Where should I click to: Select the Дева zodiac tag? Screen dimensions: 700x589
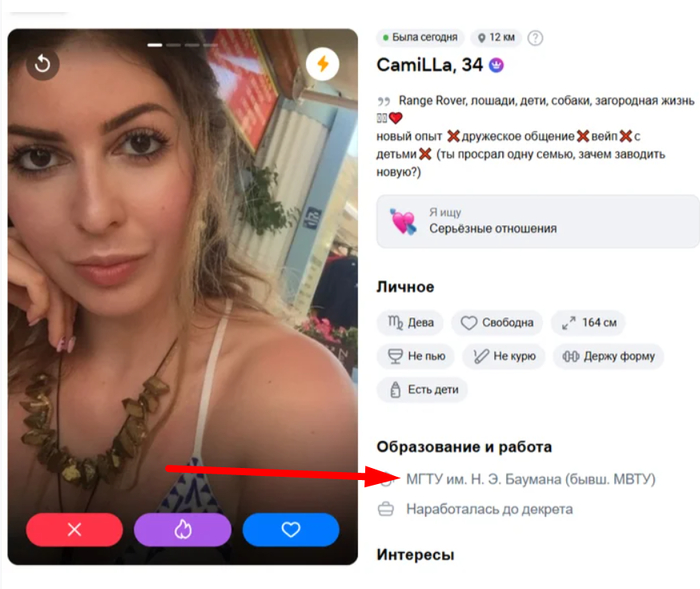(x=410, y=322)
